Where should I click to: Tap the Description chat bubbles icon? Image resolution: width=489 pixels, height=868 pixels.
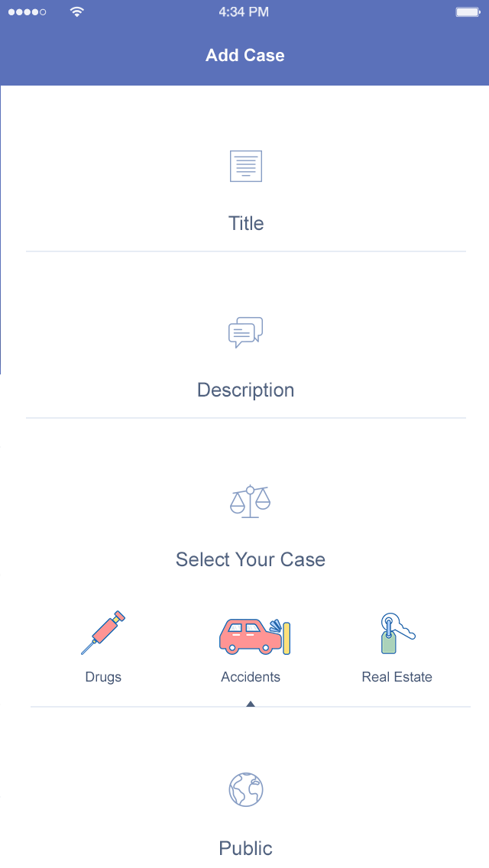246,332
